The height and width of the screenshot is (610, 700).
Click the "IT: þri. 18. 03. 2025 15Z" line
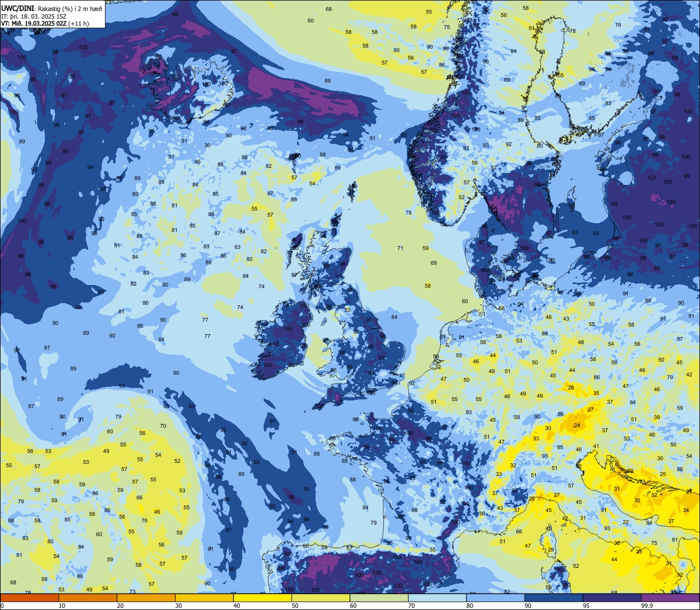coord(34,16)
